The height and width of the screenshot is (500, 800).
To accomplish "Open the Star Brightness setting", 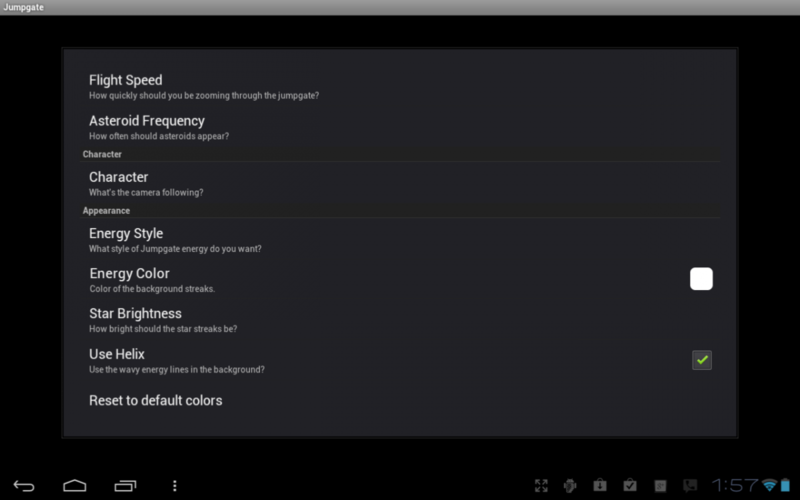I will [x=400, y=320].
